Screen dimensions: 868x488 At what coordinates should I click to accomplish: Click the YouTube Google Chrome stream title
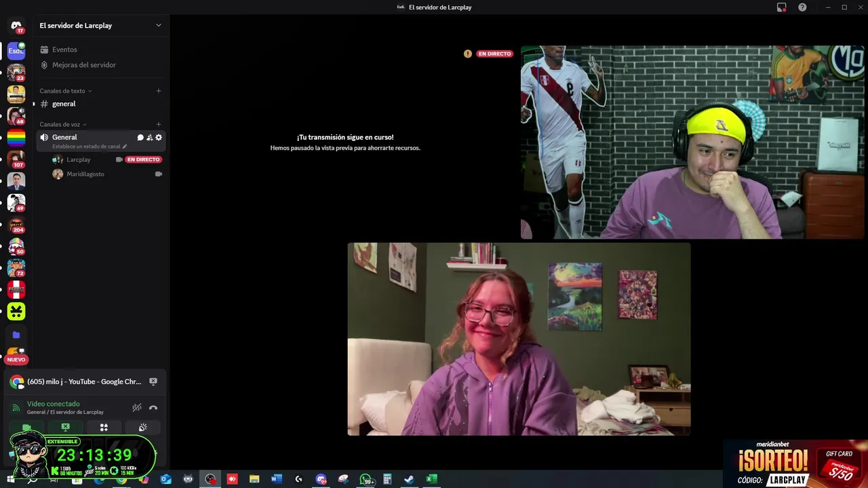84,382
